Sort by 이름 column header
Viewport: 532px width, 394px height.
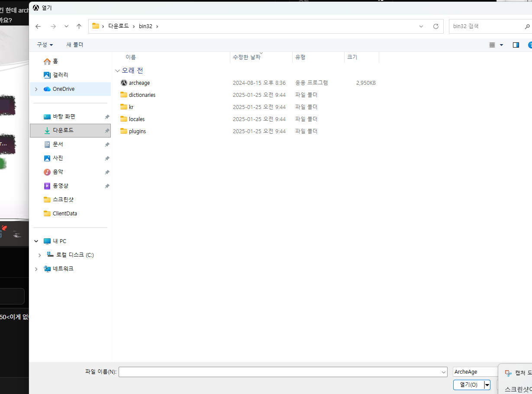coord(131,57)
